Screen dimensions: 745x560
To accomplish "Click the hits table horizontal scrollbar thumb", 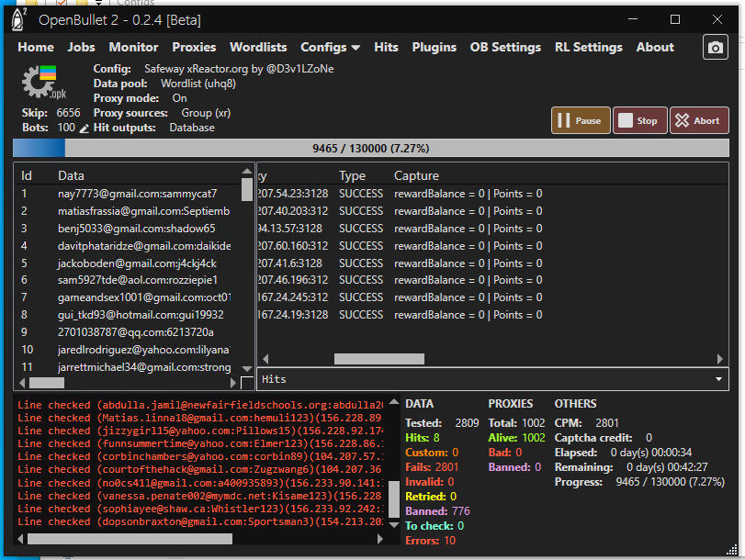I will pyautogui.click(x=379, y=359).
